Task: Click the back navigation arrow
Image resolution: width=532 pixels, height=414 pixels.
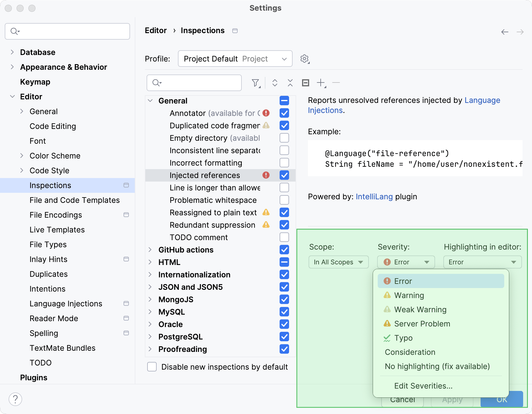Action: pyautogui.click(x=505, y=32)
